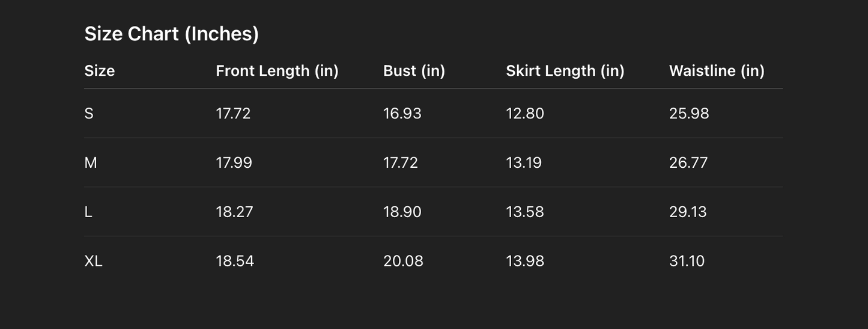Image resolution: width=868 pixels, height=329 pixels.
Task: Click the 17.72 front length for S
Action: (x=233, y=114)
